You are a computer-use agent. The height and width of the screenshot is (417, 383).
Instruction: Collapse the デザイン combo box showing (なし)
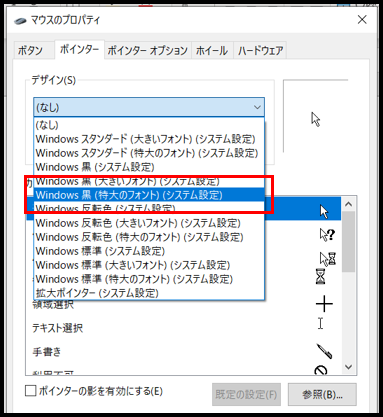[149, 107]
